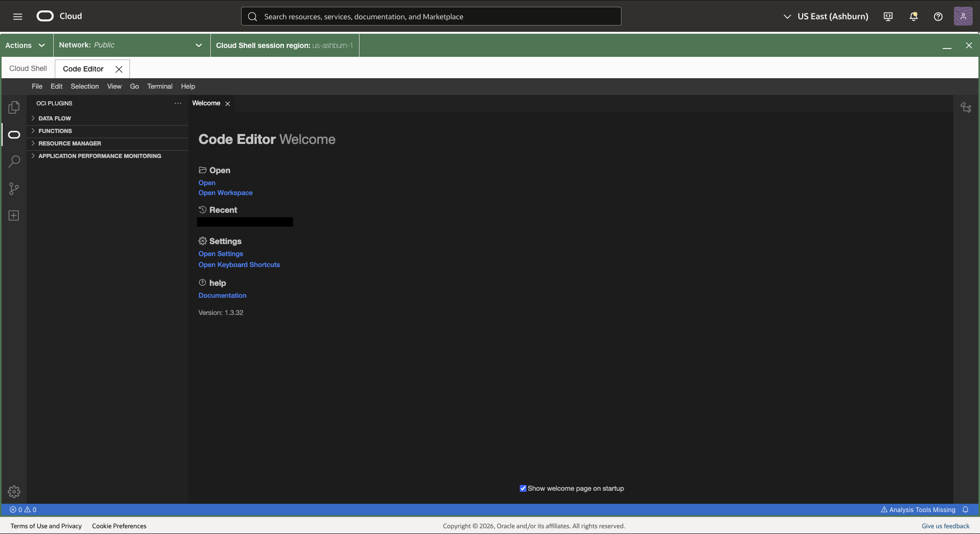Open the Go menu
This screenshot has width=980, height=534.
[134, 87]
